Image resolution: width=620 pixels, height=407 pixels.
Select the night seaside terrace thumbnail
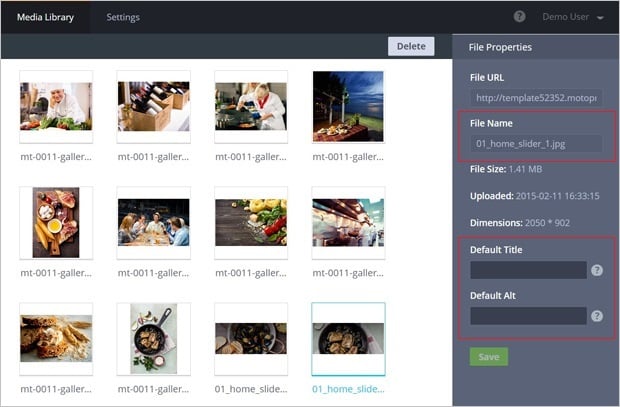(x=348, y=106)
